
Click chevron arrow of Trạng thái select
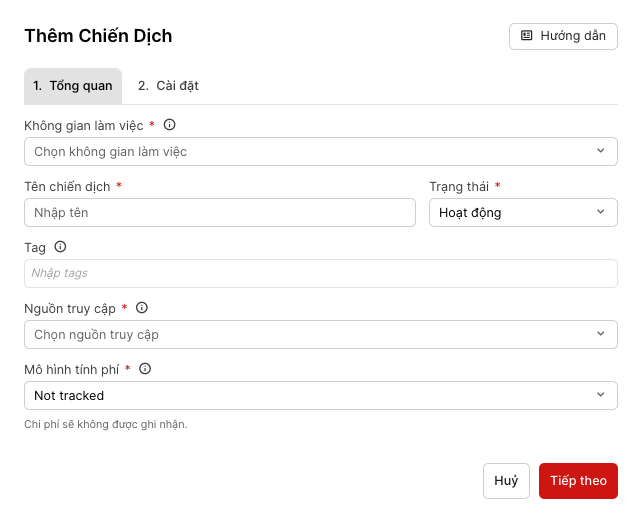pos(600,212)
